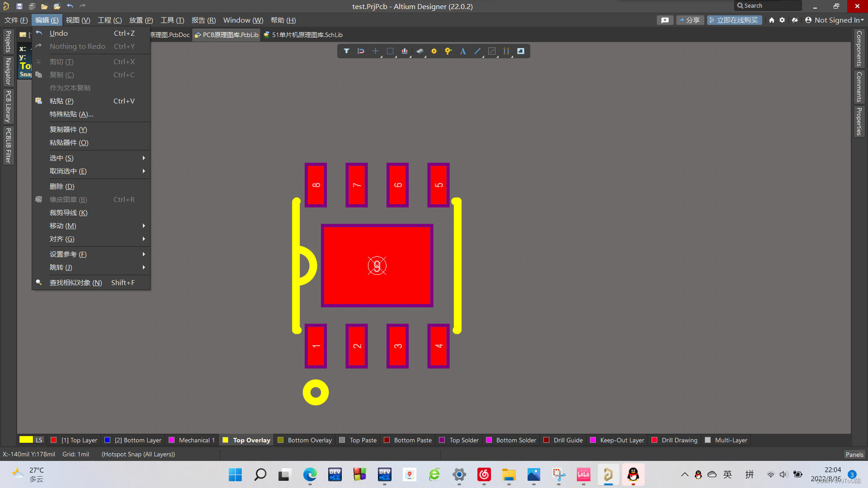Click the 分享 share button
The height and width of the screenshot is (488, 868).
tap(690, 20)
